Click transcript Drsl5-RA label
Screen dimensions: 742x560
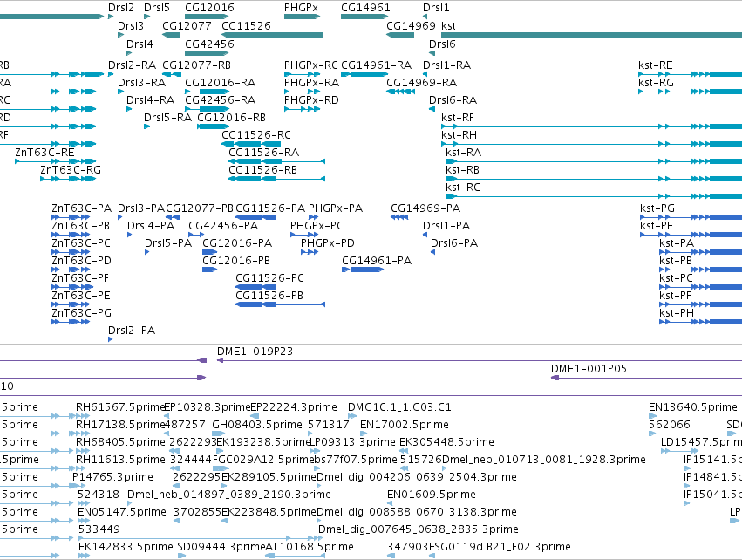tap(167, 118)
